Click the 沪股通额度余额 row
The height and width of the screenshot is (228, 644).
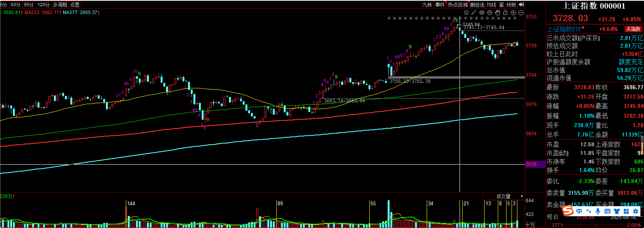tap(595, 62)
